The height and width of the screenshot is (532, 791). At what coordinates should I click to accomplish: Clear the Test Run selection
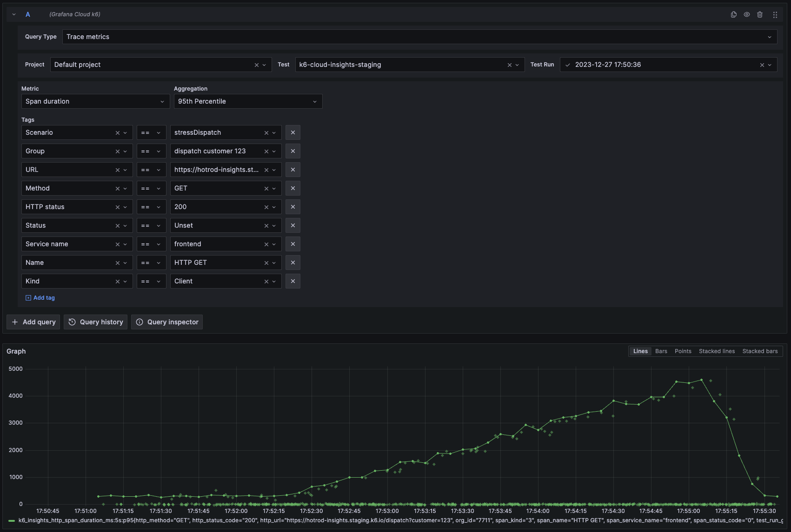pyautogui.click(x=762, y=65)
